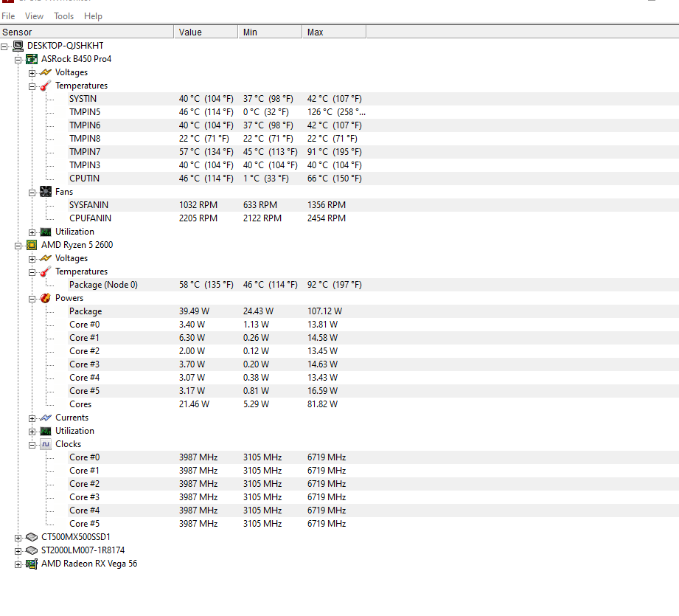Click the 2205 RPM CPUFANIN value
Viewport: 679px width, 616px height.
point(198,218)
